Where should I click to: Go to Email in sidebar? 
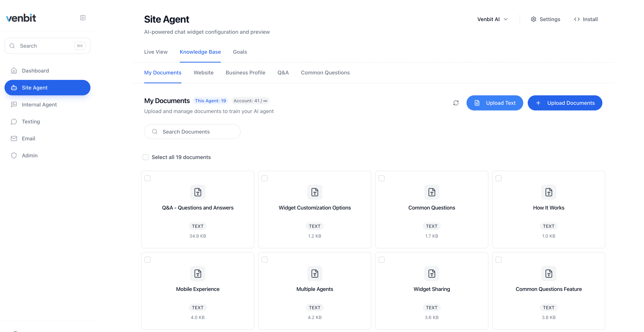47,138
